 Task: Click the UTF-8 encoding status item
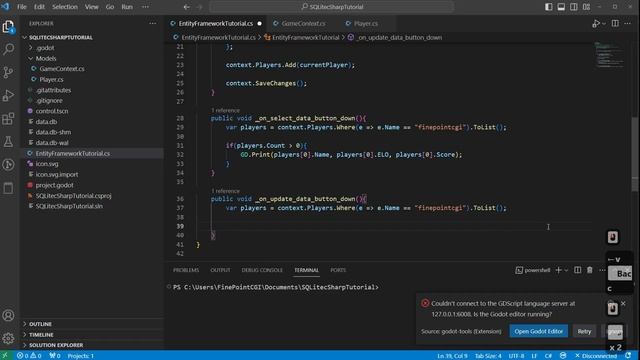click(x=516, y=356)
